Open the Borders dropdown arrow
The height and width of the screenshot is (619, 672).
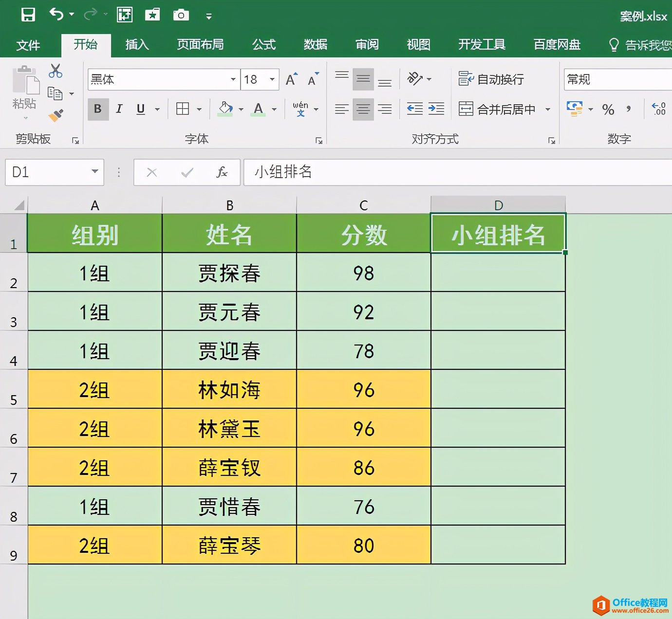click(x=199, y=109)
